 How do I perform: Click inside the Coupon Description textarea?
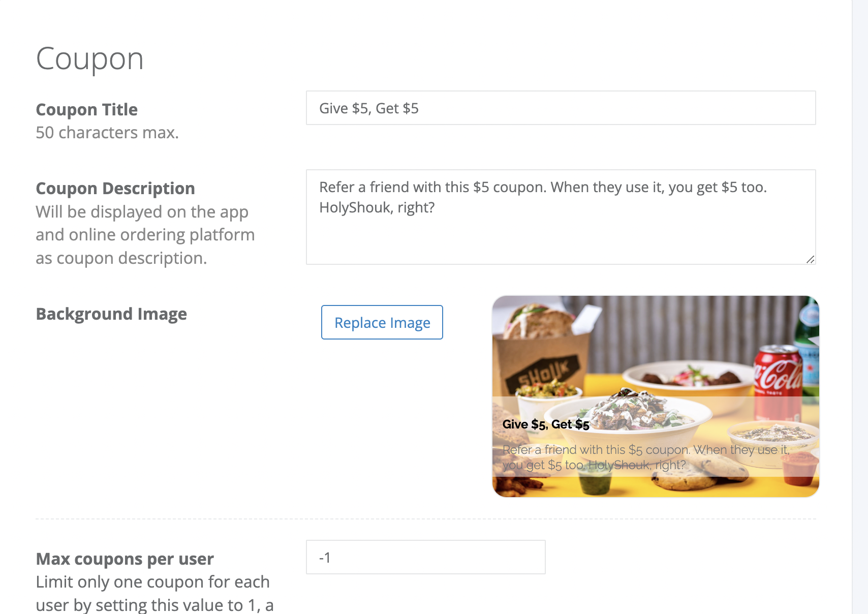[561, 217]
